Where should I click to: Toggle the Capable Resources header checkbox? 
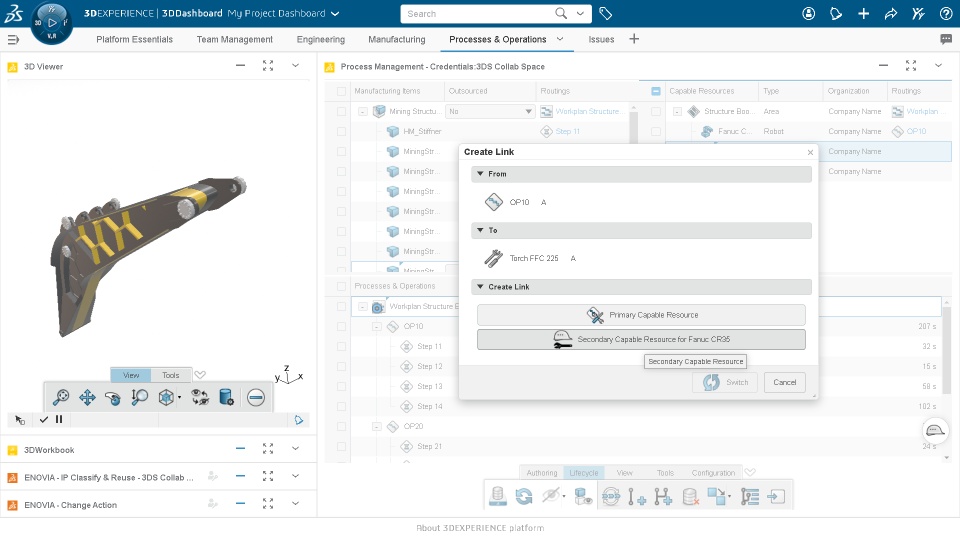click(x=656, y=91)
